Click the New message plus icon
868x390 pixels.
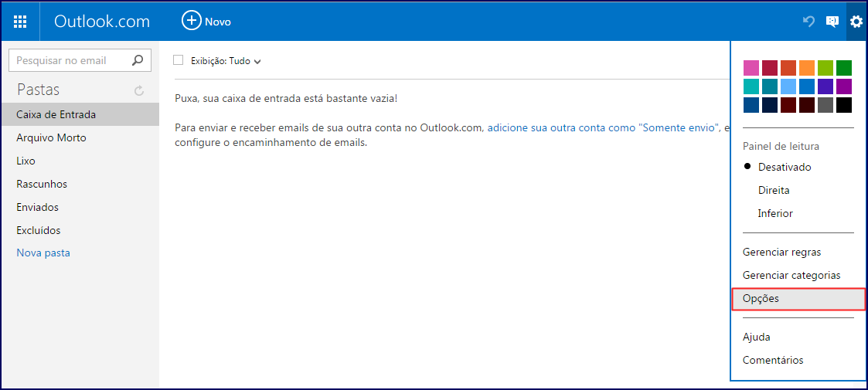coord(191,21)
